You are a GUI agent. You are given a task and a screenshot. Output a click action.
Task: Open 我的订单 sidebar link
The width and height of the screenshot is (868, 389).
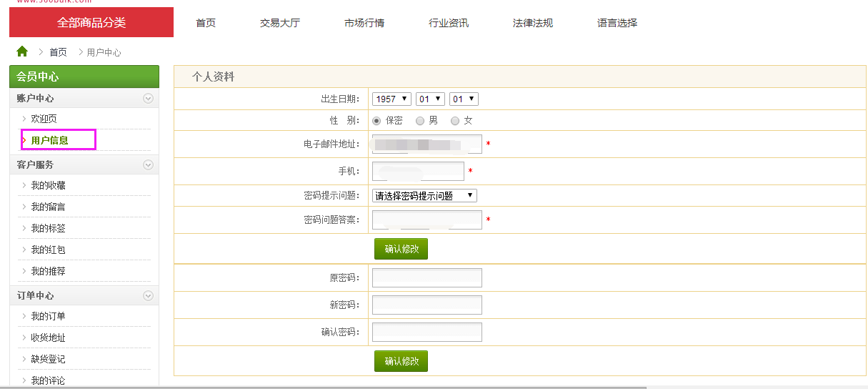click(49, 316)
